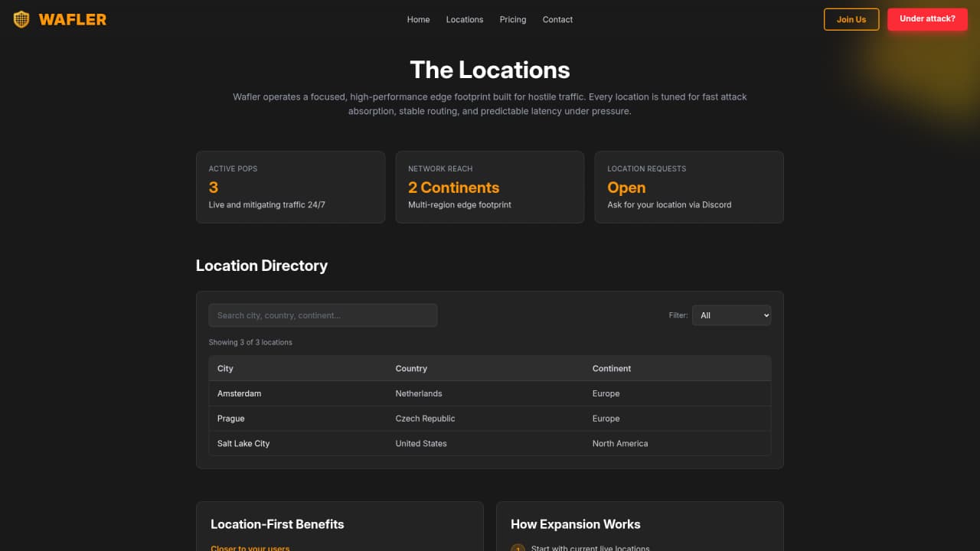
Task: Click the 2 Continents network reach value
Action: point(453,187)
